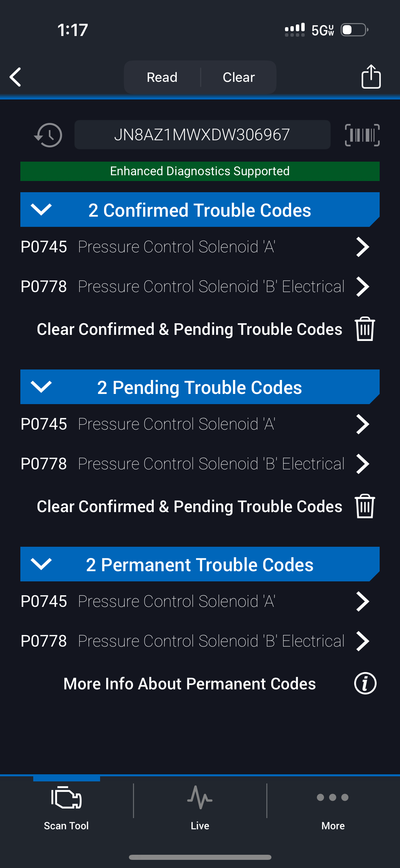Tap the VIN number field
Viewport: 400px width, 868px height.
point(202,135)
